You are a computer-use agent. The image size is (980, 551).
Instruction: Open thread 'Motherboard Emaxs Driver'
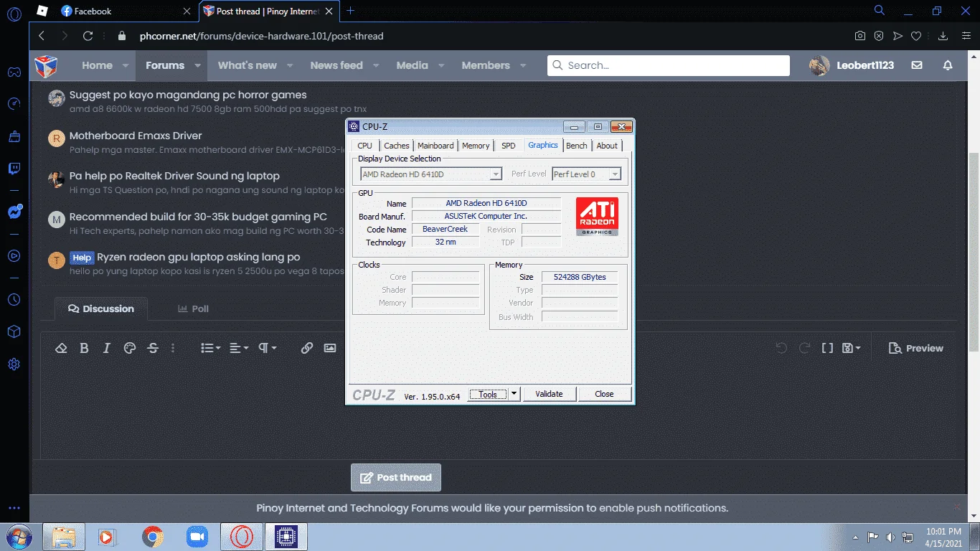[x=136, y=136]
